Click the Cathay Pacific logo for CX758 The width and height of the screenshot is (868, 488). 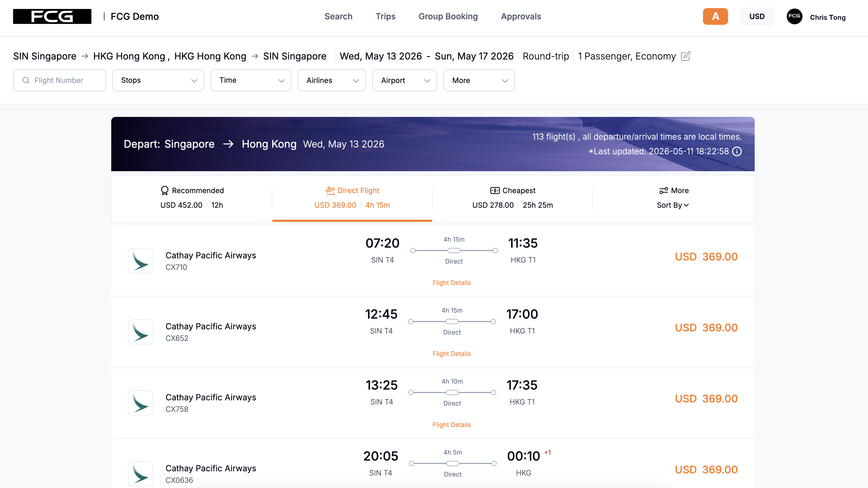coord(140,403)
